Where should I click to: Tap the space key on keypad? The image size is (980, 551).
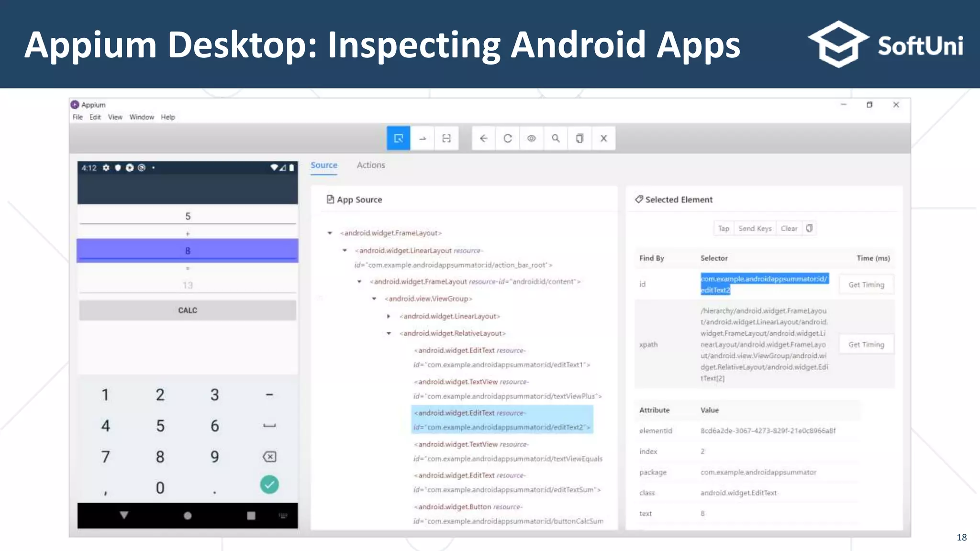[269, 426]
